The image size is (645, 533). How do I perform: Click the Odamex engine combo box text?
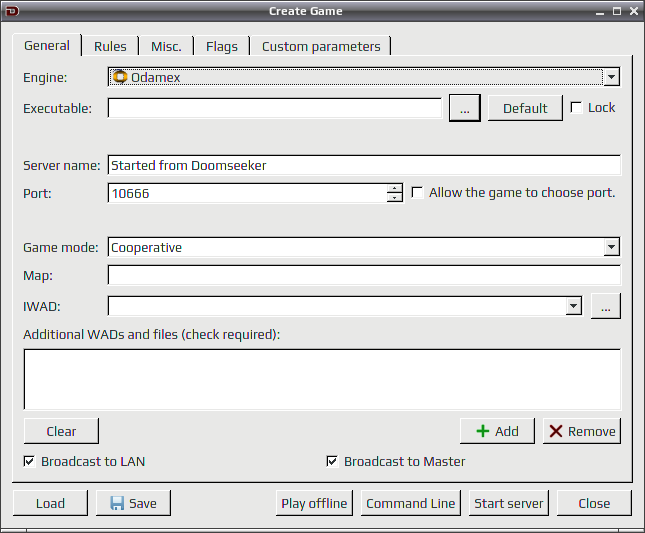click(155, 77)
